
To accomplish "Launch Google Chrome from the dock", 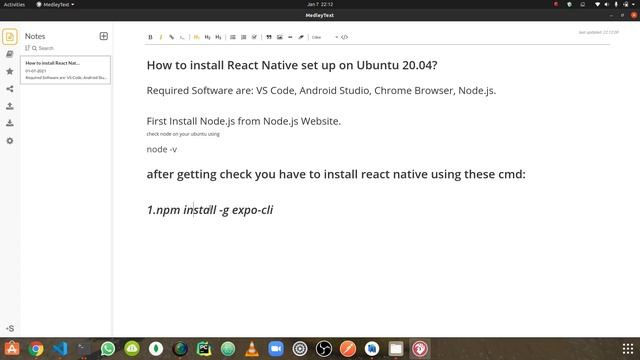I will pos(36,349).
